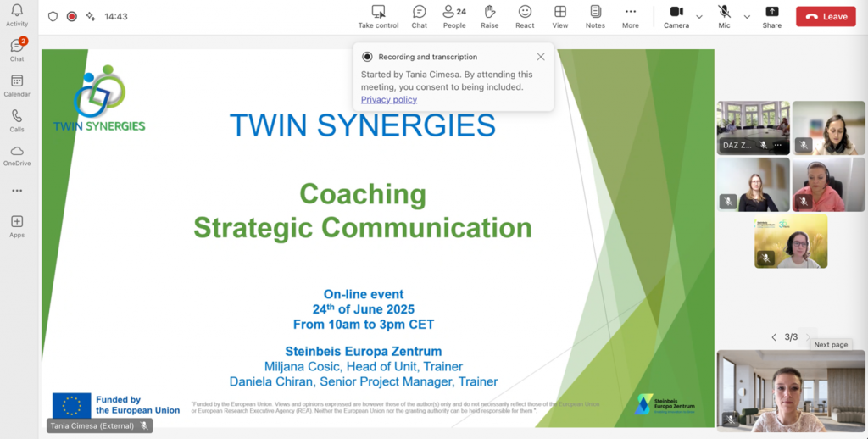Select tile of woman in pink with headset

pos(828,185)
